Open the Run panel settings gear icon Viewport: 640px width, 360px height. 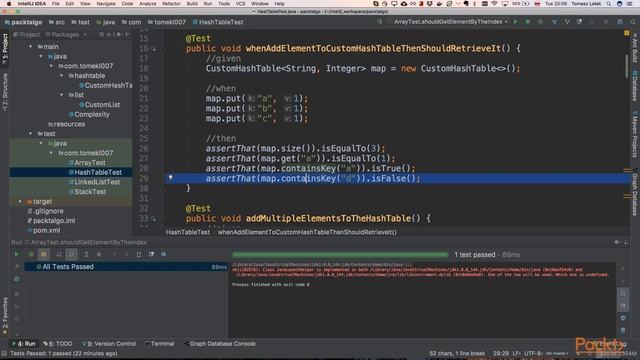coord(617,242)
